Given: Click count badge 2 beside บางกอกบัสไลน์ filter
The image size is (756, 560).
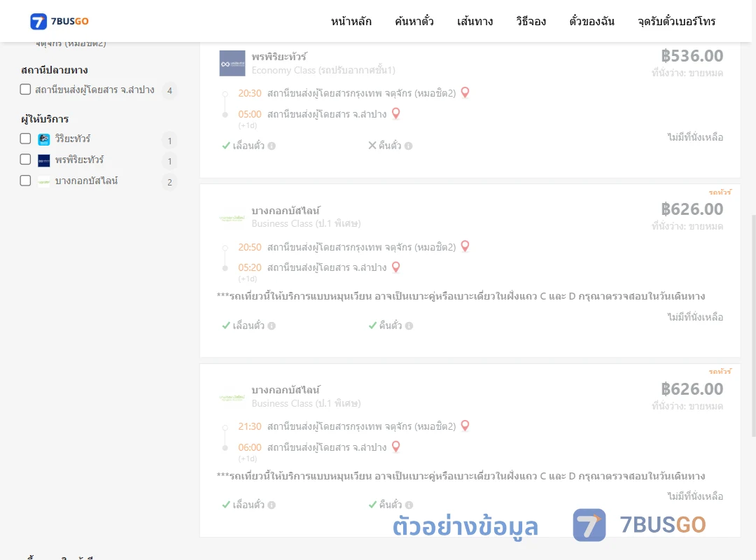Looking at the screenshot, I should [169, 182].
